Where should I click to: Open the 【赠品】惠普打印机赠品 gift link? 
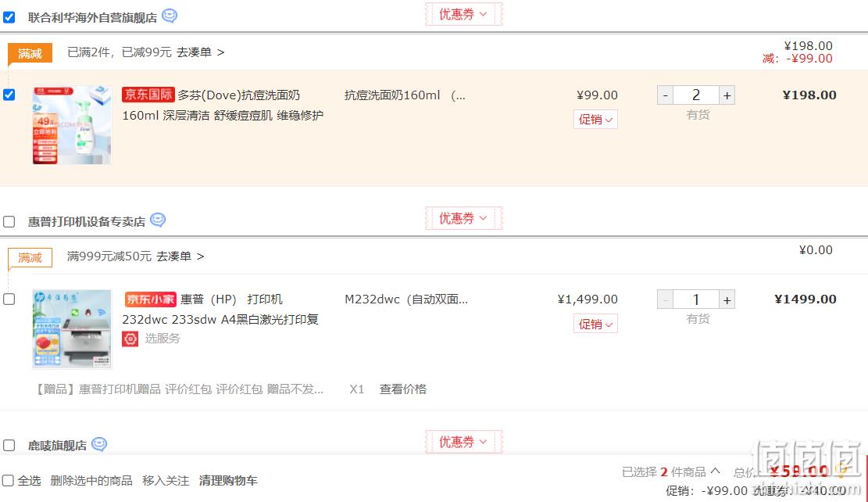tap(179, 389)
